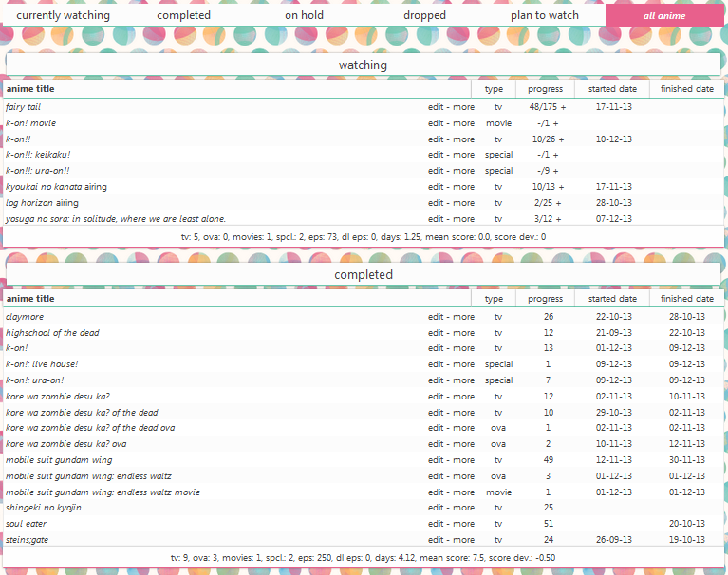Image resolution: width=728 pixels, height=575 pixels.
Task: Click more for k-on! movie
Action: point(463,123)
